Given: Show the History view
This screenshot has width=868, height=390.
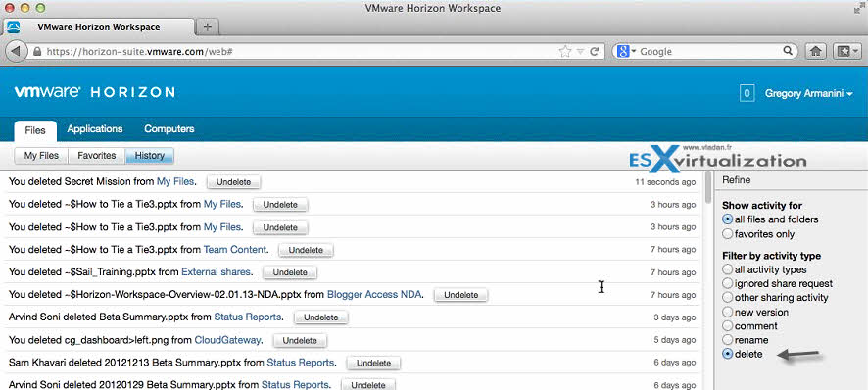Looking at the screenshot, I should pyautogui.click(x=150, y=156).
